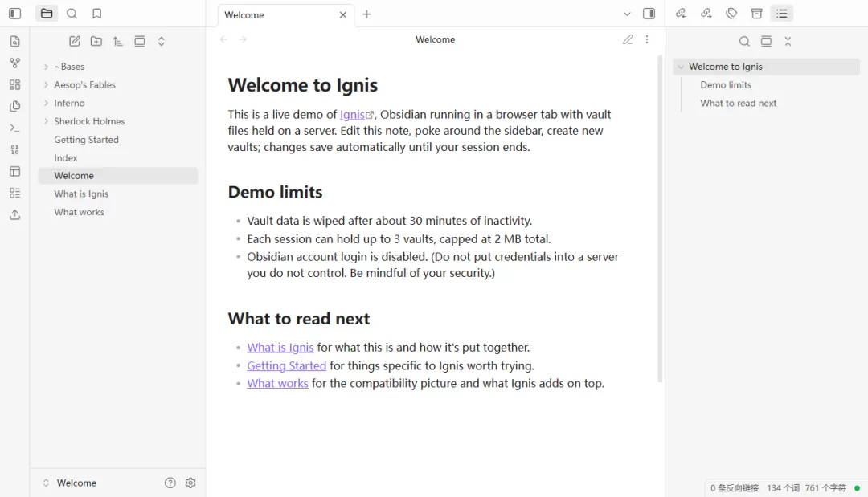Toggle the left sidebar visibility
Viewport: 868px width, 497px height.
[x=15, y=14]
